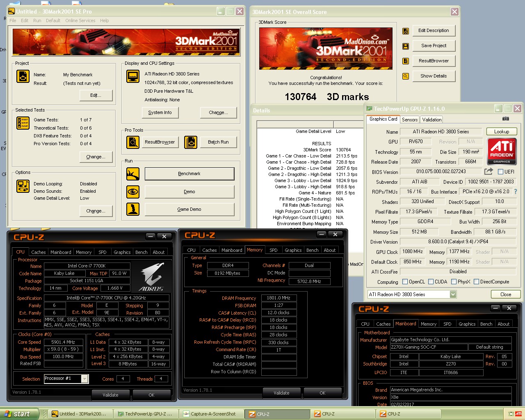
Task: Toggle the UEFI checkbox in GPU-Z
Action: 500,171
